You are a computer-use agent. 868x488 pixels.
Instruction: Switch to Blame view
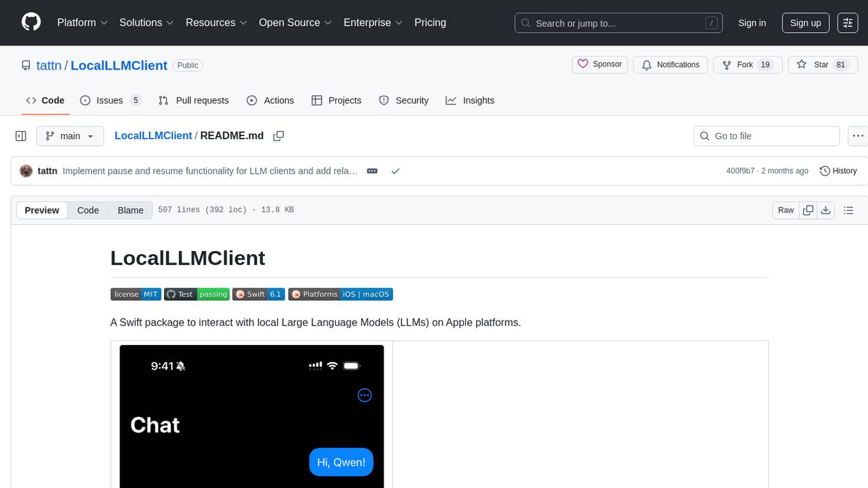[x=130, y=210]
